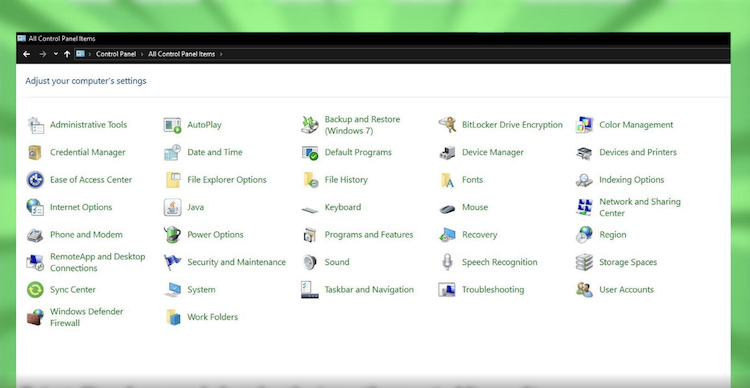This screenshot has height=388, width=750.
Task: Go up one level with up arrow
Action: pyautogui.click(x=67, y=54)
